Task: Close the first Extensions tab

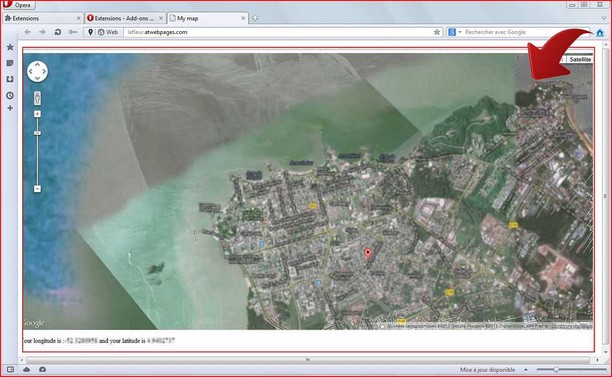Action: click(78, 18)
